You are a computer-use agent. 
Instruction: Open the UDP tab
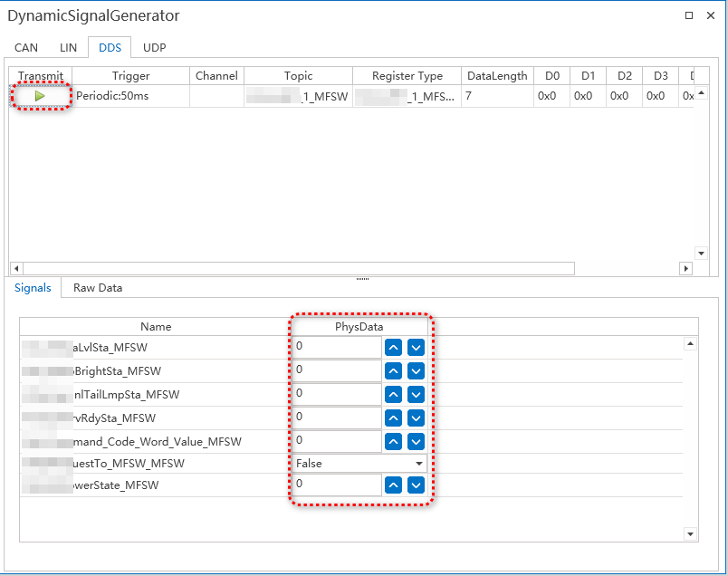point(154,47)
